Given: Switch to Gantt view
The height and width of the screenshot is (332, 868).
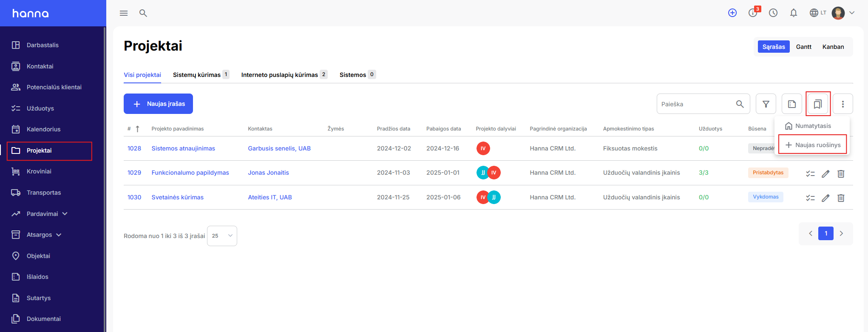Looking at the screenshot, I should point(804,47).
